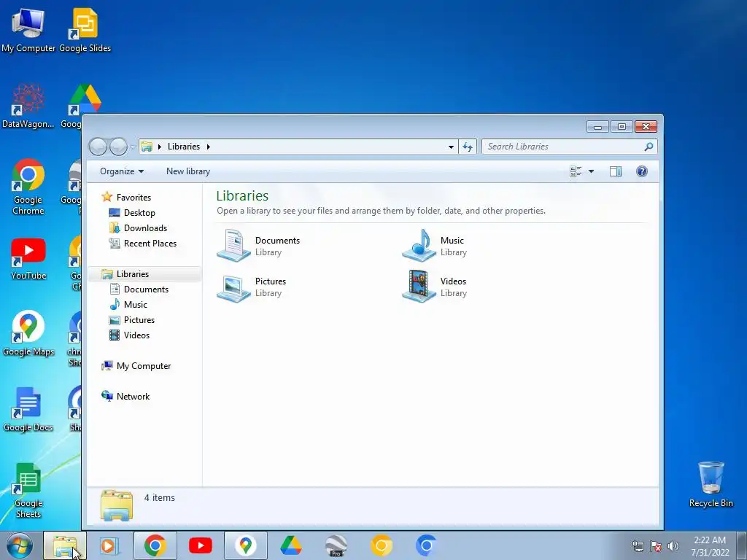Change view using the view icon

(576, 171)
